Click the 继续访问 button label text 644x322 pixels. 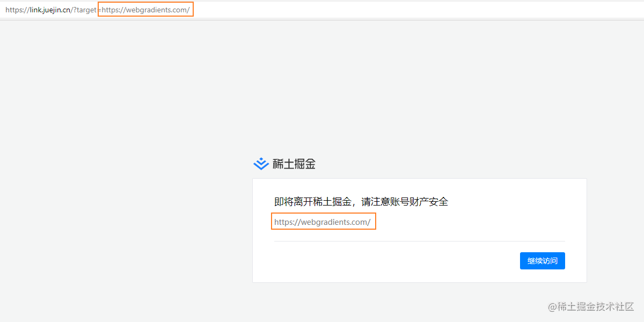pyautogui.click(x=542, y=261)
